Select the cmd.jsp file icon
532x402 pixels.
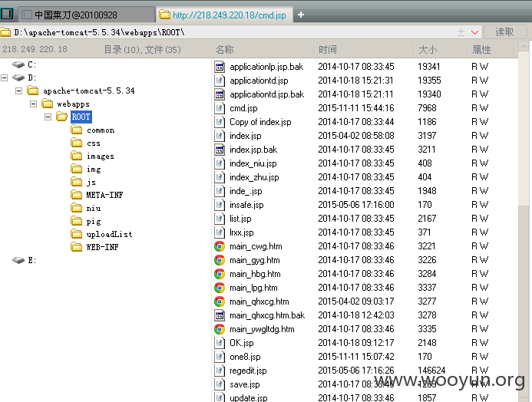point(220,108)
